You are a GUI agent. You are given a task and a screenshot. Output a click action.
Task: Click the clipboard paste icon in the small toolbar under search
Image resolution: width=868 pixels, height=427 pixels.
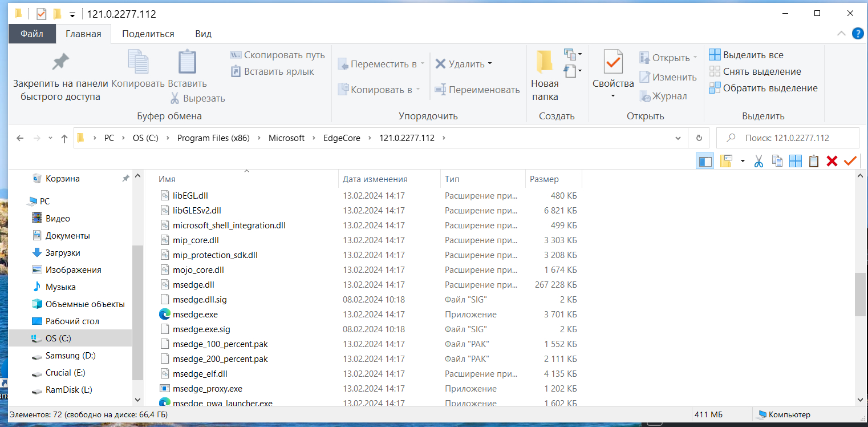click(x=814, y=161)
